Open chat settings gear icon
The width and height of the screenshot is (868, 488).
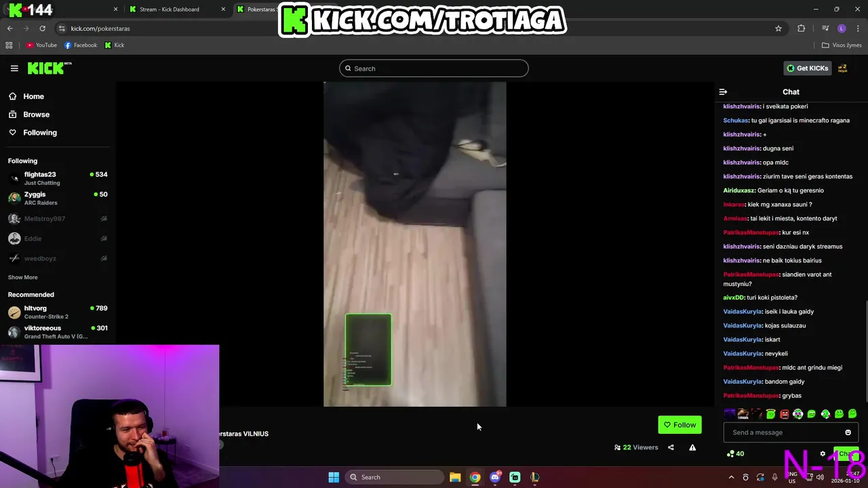[823, 454]
